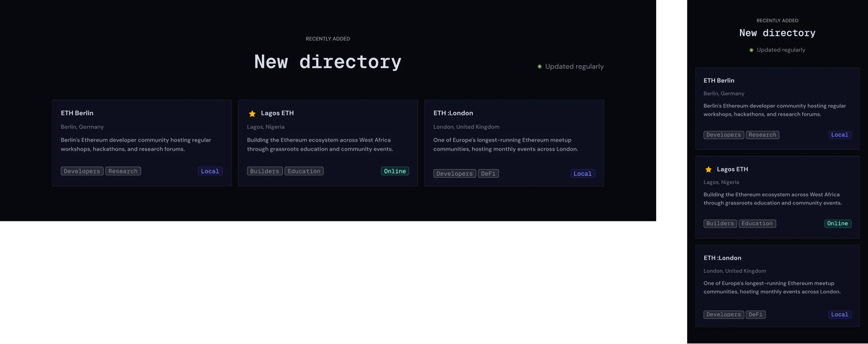Click the Online badge in desktop layout
The height and width of the screenshot is (344, 868).
coord(395,171)
